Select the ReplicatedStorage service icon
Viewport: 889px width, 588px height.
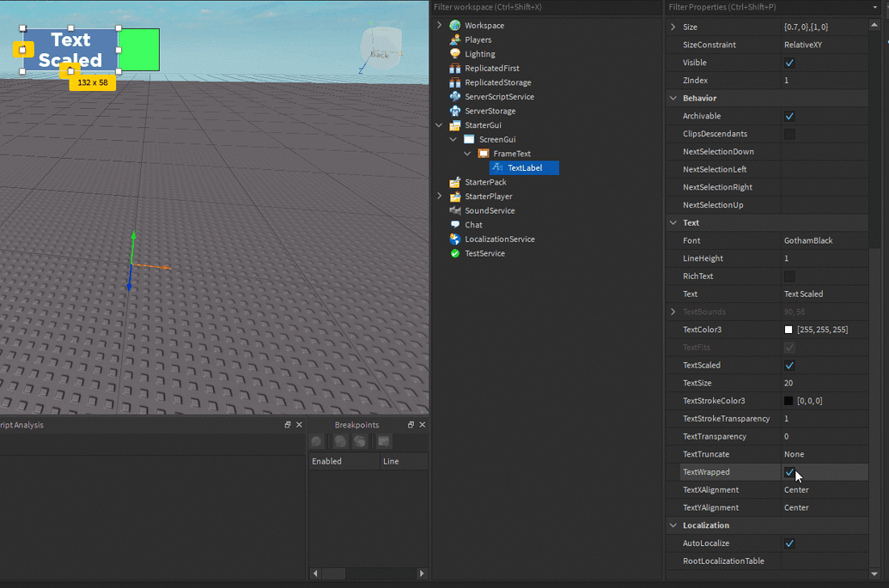point(454,82)
